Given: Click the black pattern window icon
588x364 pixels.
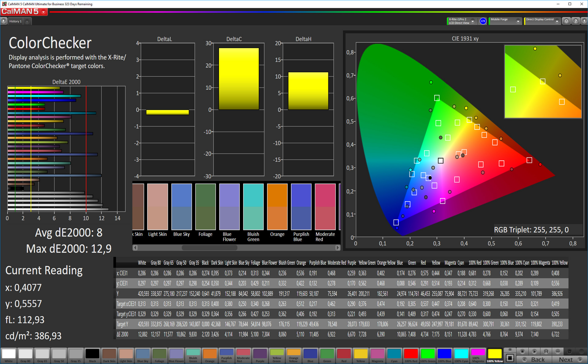Looking at the screenshot, I should click(x=510, y=358).
